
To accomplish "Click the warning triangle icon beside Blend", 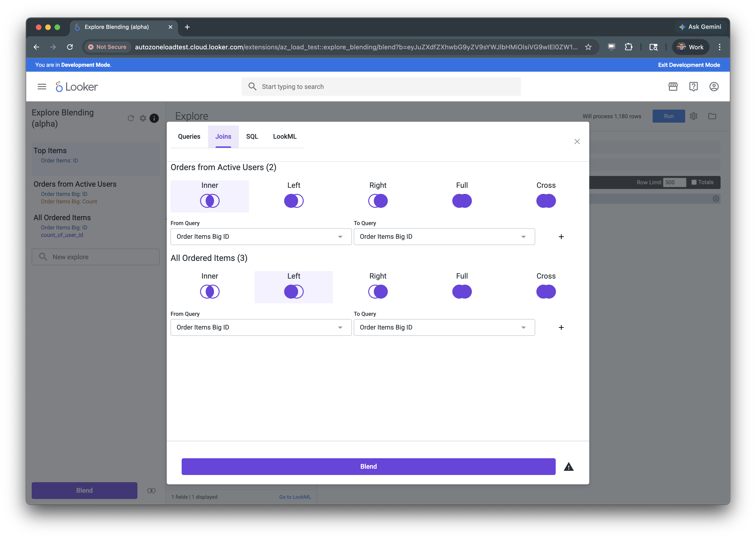I will click(568, 467).
